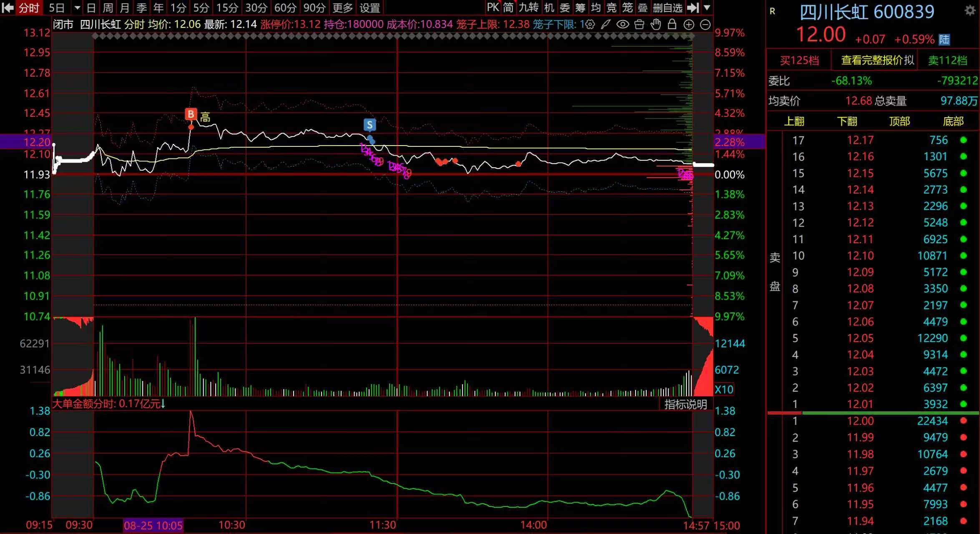Click the 高 high-price marker label
This screenshot has width=980, height=534.
click(205, 117)
